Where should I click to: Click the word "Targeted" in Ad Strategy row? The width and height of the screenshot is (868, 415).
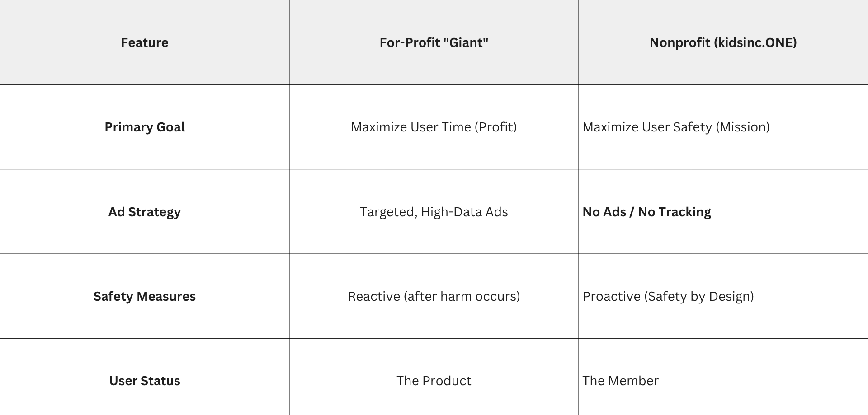pyautogui.click(x=388, y=212)
